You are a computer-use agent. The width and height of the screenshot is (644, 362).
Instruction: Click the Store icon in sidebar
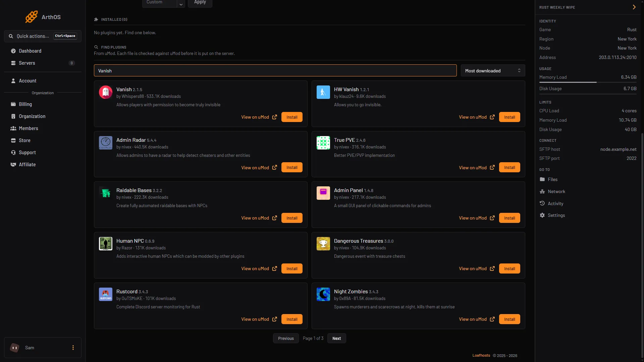tap(13, 140)
